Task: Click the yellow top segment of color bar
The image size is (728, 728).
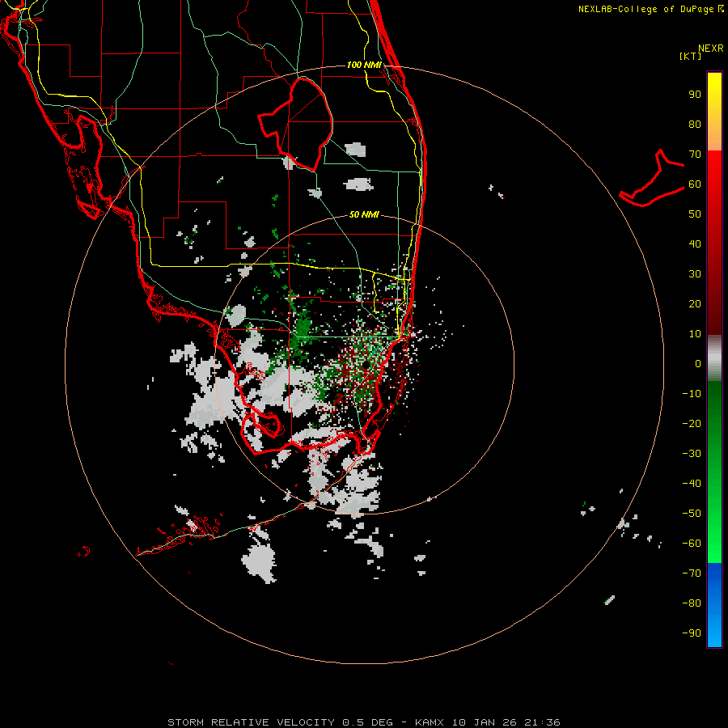Action: click(x=714, y=112)
